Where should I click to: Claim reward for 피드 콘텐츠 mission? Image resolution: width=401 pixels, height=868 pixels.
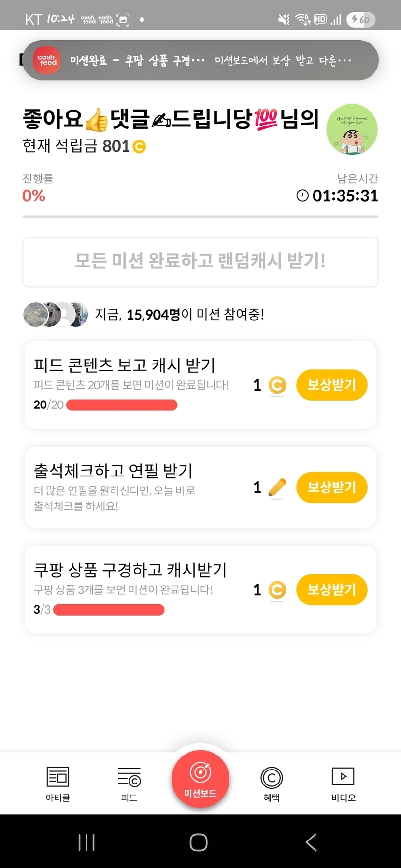[x=331, y=385]
